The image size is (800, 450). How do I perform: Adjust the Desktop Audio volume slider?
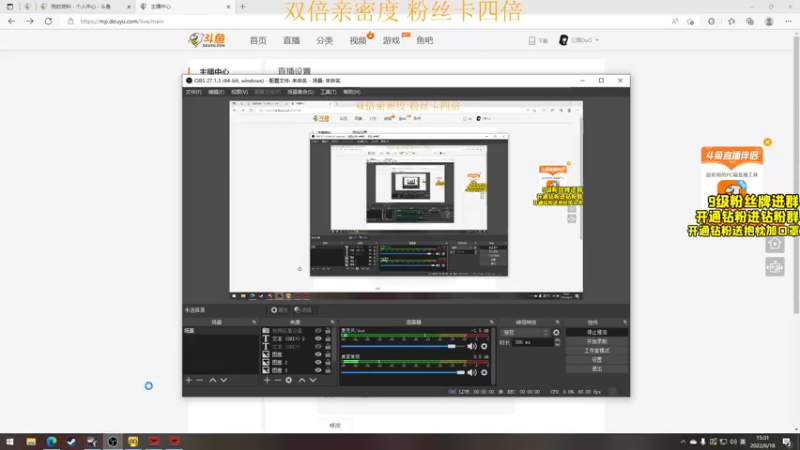(402, 372)
